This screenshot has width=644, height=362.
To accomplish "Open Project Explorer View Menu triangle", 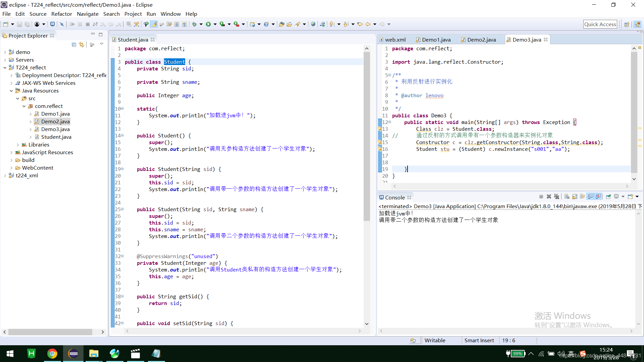I will [x=101, y=44].
